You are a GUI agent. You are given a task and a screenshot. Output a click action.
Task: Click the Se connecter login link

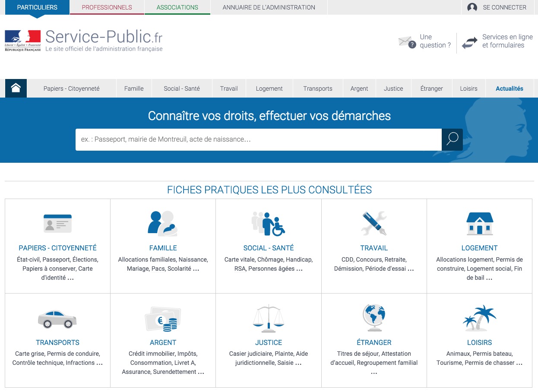click(x=497, y=7)
